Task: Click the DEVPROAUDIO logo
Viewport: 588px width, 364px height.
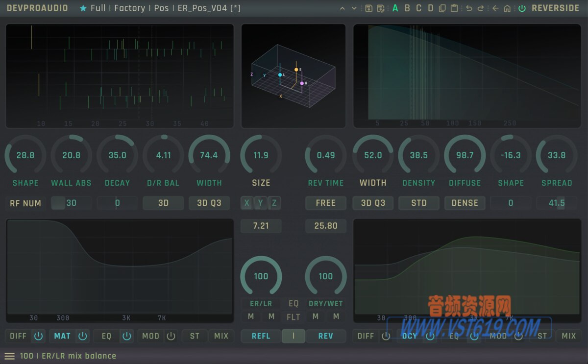Action: tap(37, 8)
